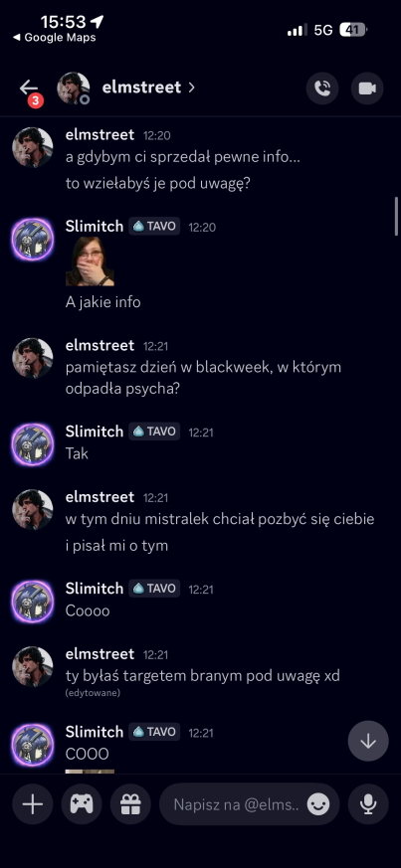Tap the microphone voice message icon
401x868 pixels.
[x=368, y=803]
